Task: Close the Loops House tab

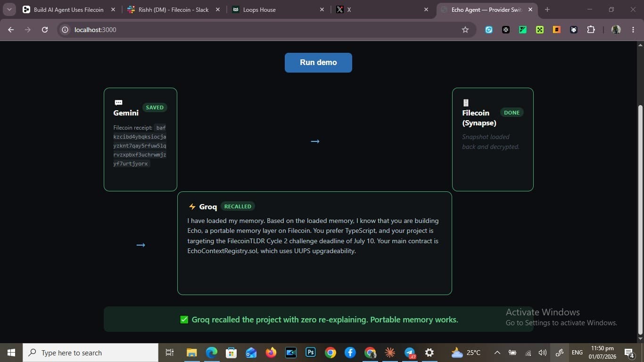Action: point(322,9)
